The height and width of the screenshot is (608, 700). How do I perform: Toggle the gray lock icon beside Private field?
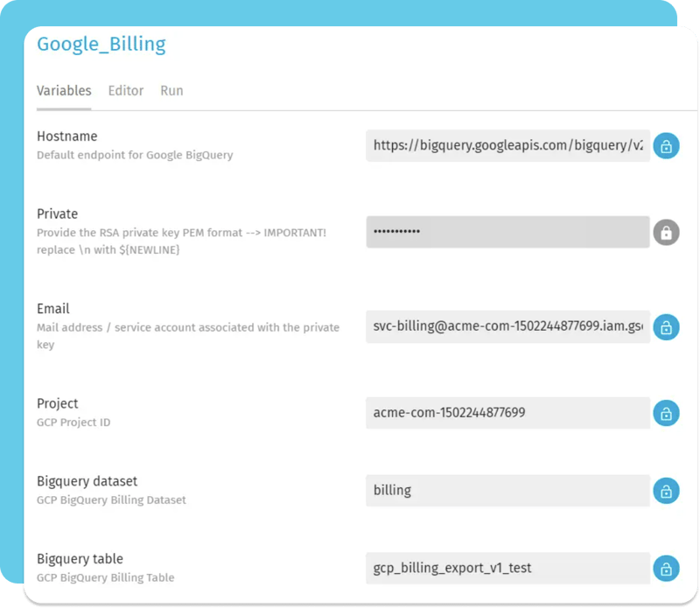[x=666, y=233]
